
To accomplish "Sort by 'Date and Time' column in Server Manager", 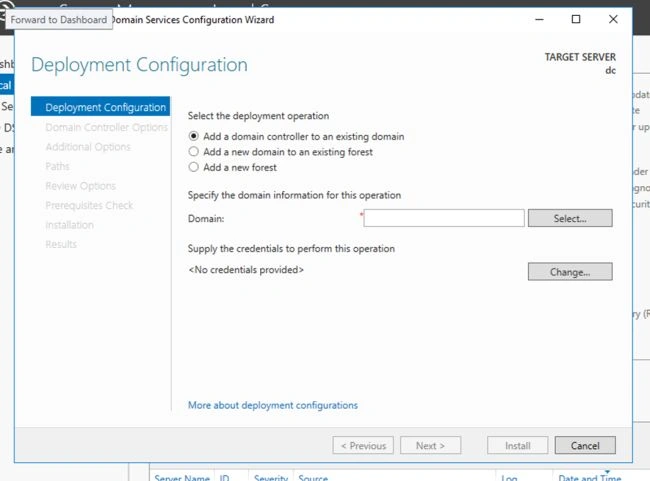I will click(589, 478).
